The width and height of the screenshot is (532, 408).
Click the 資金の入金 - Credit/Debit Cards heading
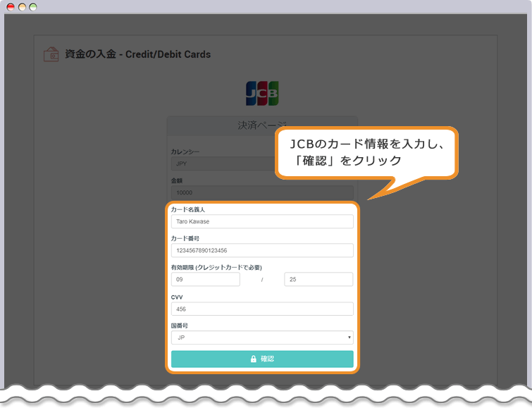pos(137,54)
